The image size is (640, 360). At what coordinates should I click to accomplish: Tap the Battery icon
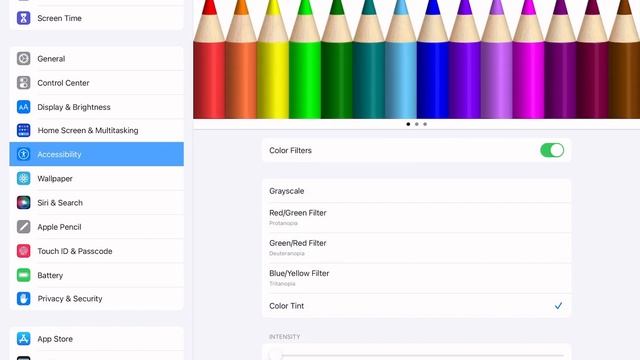[23, 275]
